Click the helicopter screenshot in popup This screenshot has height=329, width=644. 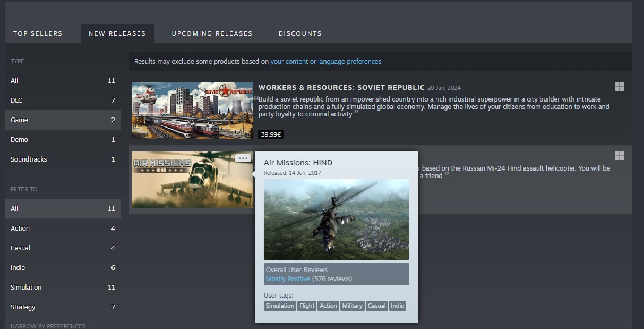[x=337, y=220]
